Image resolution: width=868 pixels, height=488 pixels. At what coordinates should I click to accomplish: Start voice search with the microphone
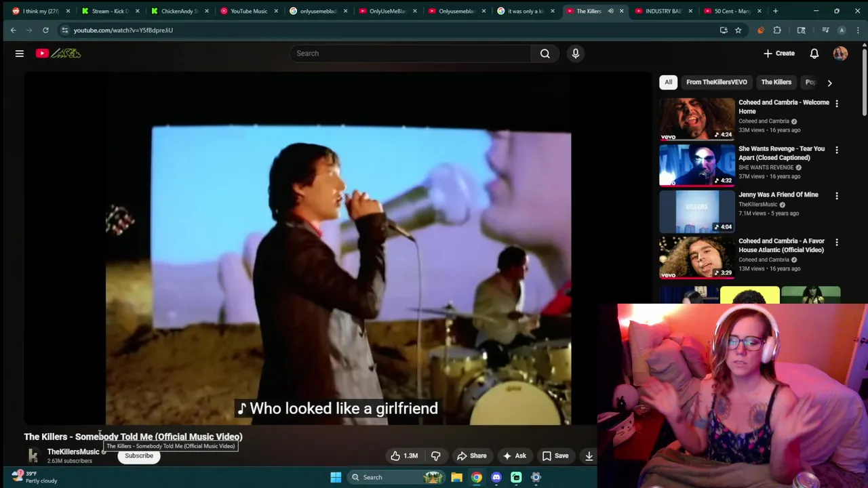click(x=576, y=54)
